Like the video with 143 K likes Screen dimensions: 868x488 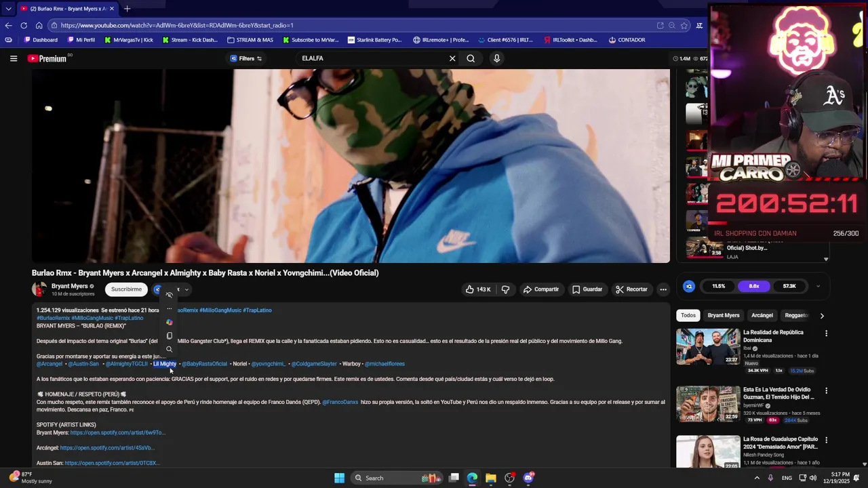point(478,289)
